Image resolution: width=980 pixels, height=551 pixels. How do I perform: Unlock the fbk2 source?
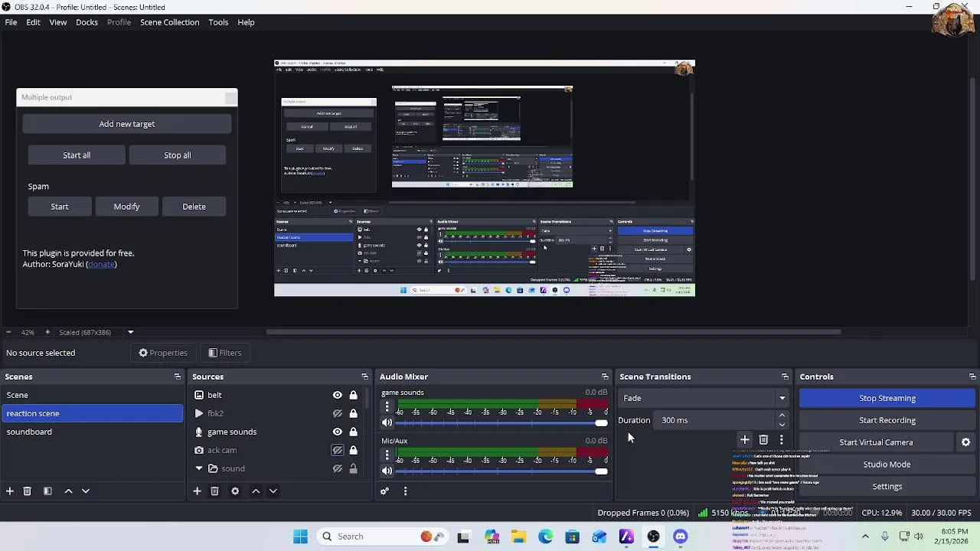pos(353,413)
